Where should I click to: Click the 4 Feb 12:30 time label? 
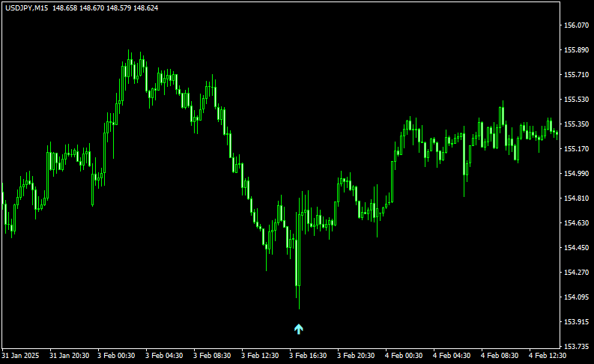[x=548, y=355]
